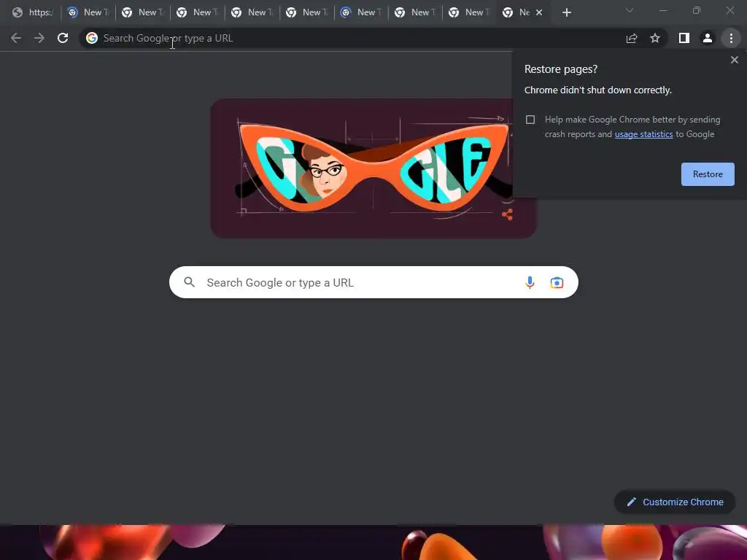Open the usage statistics link

pos(643,134)
